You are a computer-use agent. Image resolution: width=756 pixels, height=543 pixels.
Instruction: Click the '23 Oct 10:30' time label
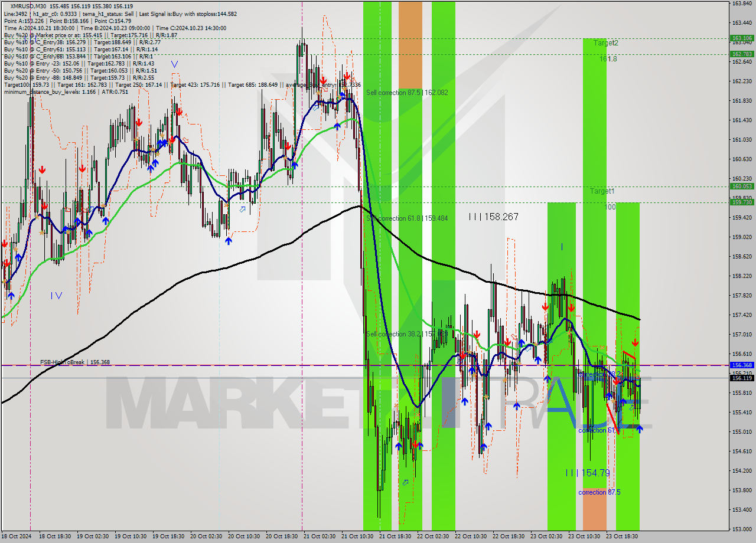click(584, 537)
